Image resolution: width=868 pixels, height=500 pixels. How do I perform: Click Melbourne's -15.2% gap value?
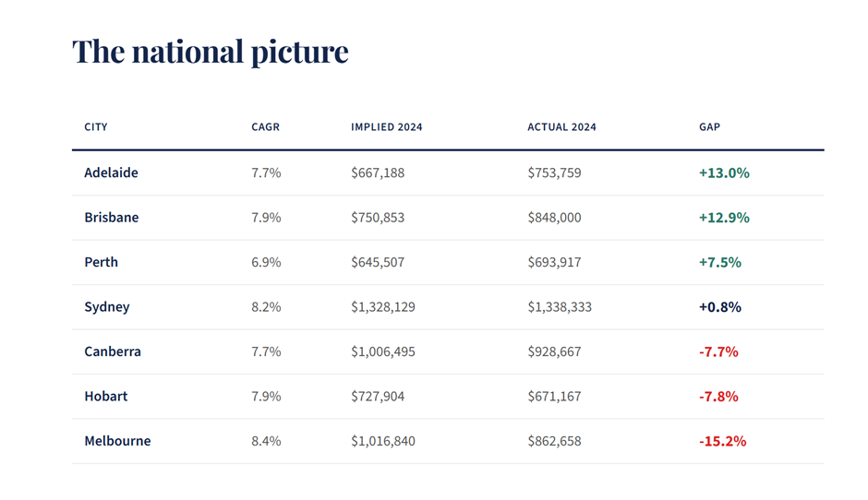[x=722, y=441]
